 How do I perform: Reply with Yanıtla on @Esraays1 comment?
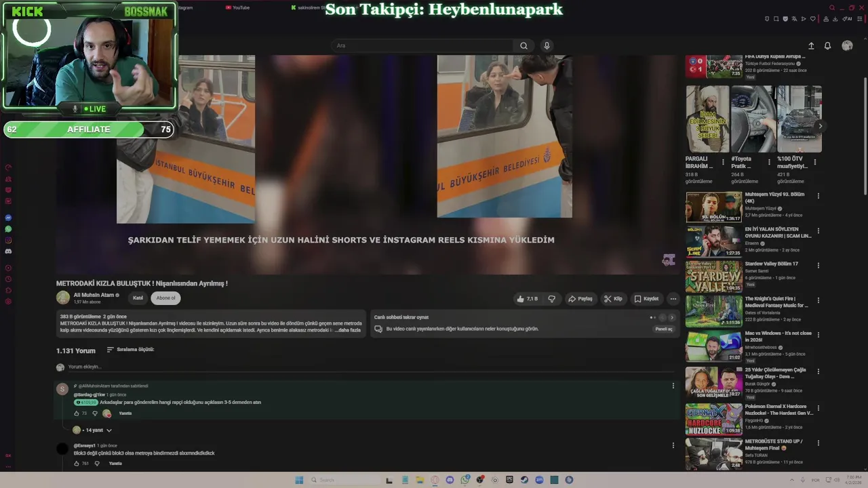(x=115, y=464)
